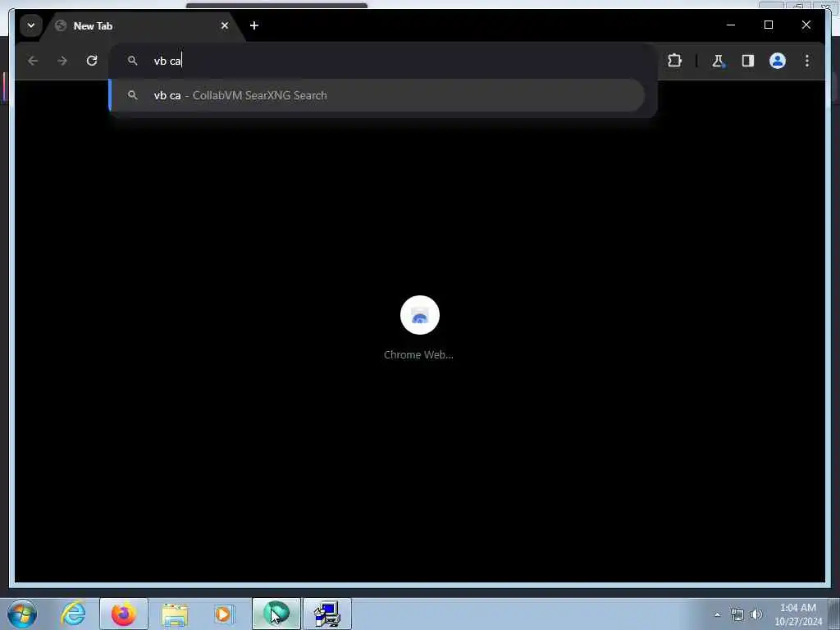Viewport: 840px width, 630px height.
Task: Open a new tab with plus button
Action: tap(254, 25)
